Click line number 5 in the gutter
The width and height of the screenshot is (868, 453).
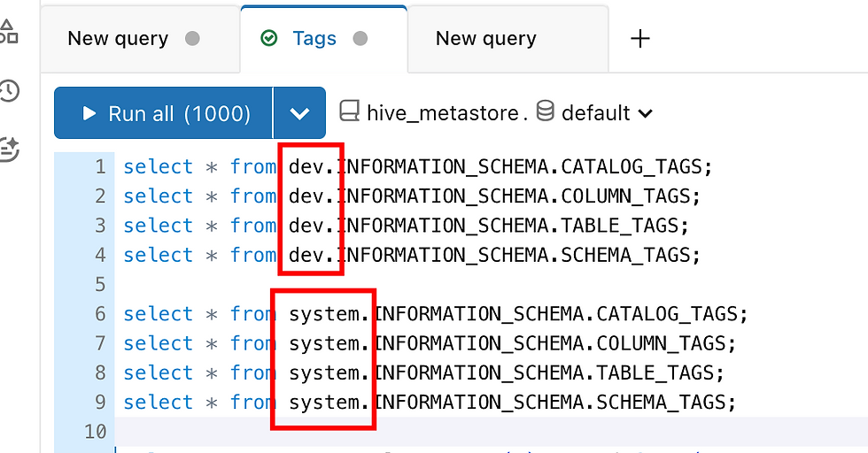[100, 284]
